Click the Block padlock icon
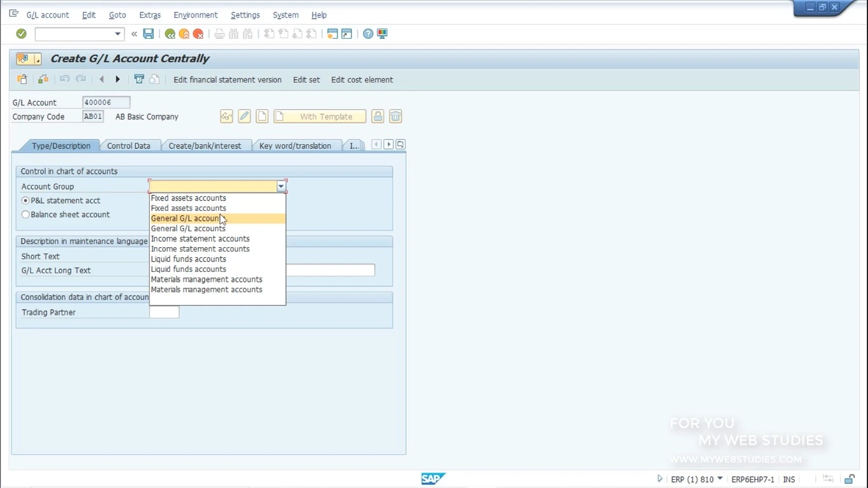Screen dimensions: 868x488 [378, 116]
